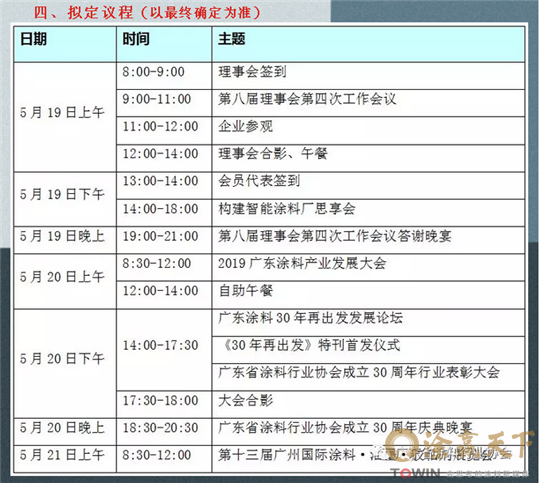Select 8:30-12:00 in the 5月21日上午 row
The image size is (540, 483).
tap(157, 455)
